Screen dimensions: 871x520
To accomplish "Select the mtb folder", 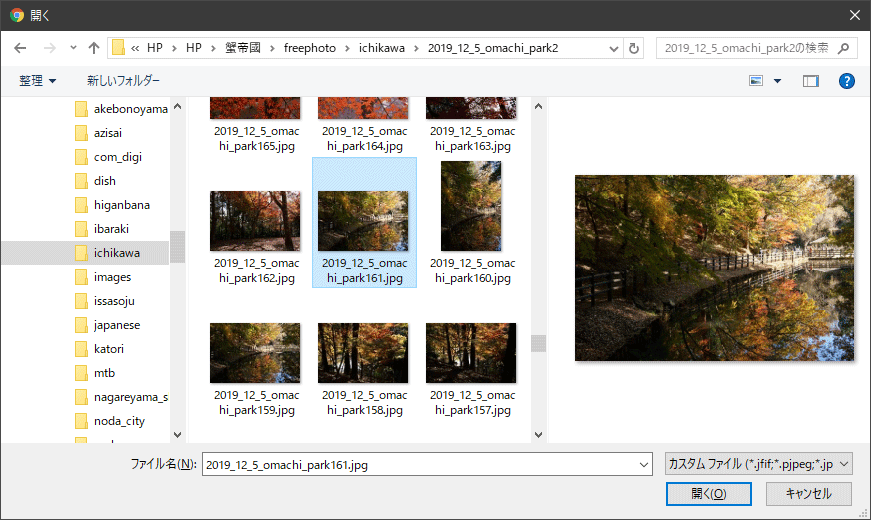I will pyautogui.click(x=94, y=373).
